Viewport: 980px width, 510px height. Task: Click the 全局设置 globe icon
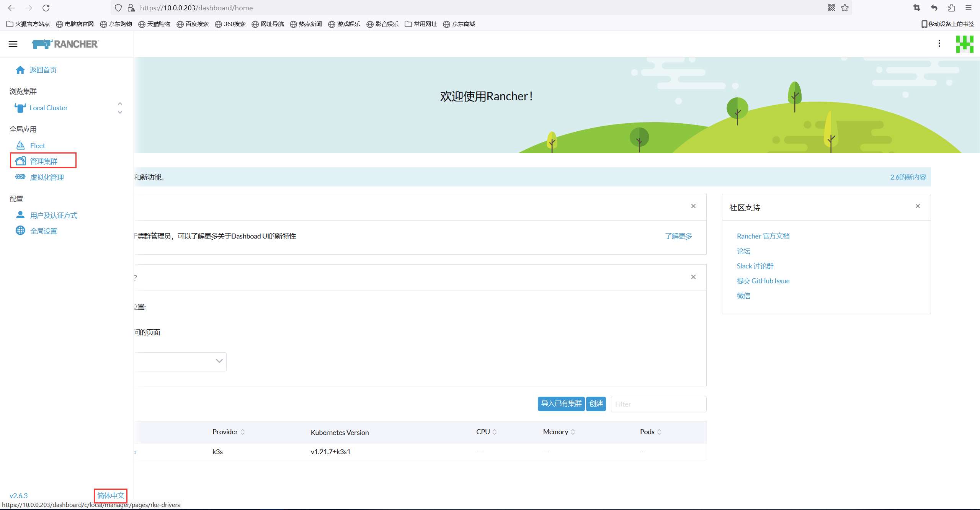[20, 230]
